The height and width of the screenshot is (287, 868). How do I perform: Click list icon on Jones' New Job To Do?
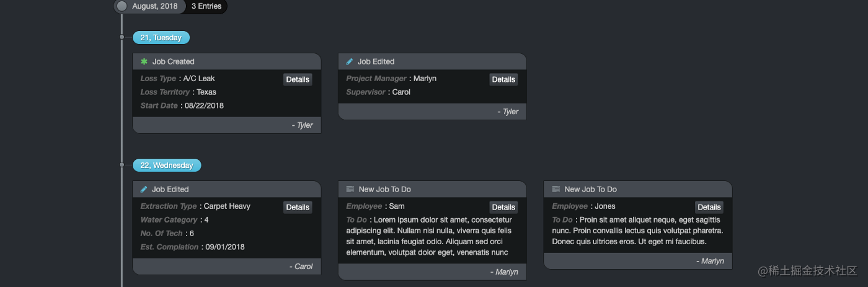coord(556,189)
